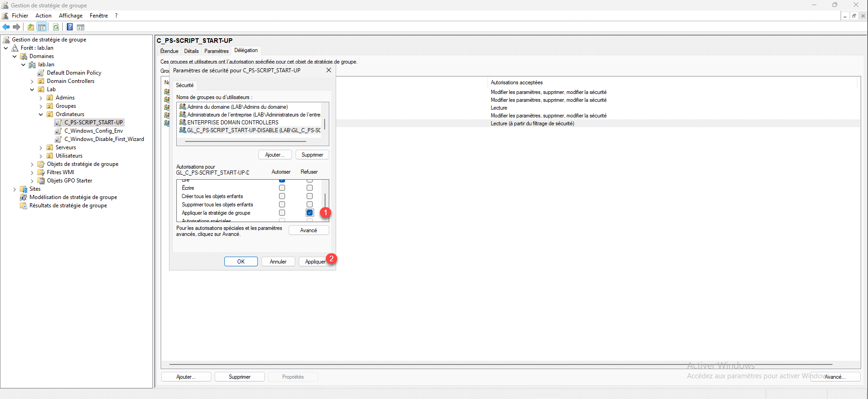Click the green Refresh toolbar icon

point(56,27)
